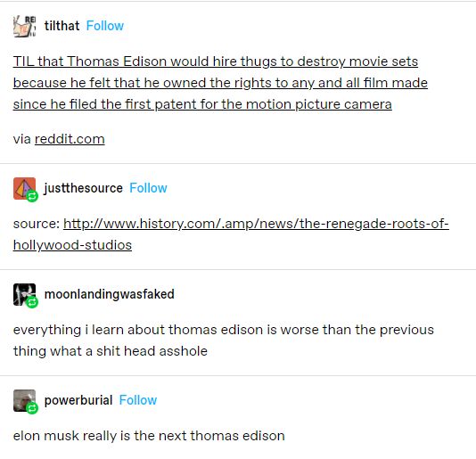Viewport: 476px width, 459px height.
Task: Follow the tilthat blog
Action: coord(105,26)
